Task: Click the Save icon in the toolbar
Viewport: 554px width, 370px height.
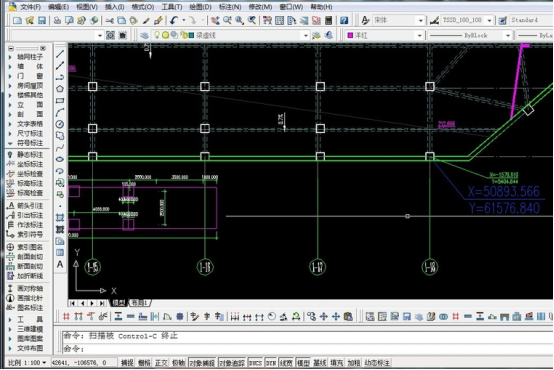Action: tap(42, 20)
